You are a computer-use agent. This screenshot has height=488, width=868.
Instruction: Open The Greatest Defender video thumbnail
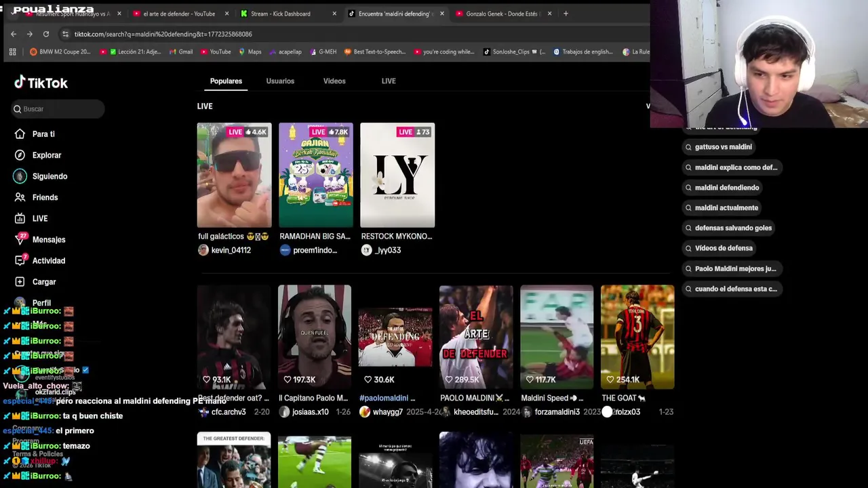tap(234, 460)
